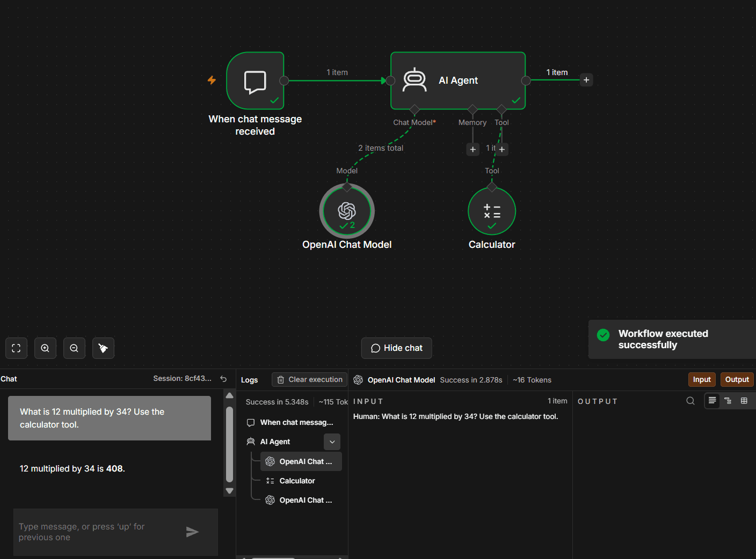Click the OpenAI logo in log header

(x=358, y=380)
